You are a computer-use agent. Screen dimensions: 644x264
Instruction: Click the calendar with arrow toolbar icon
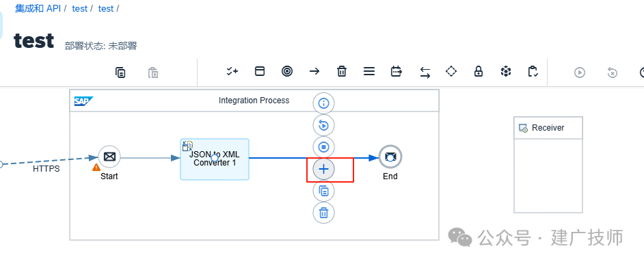pos(397,71)
